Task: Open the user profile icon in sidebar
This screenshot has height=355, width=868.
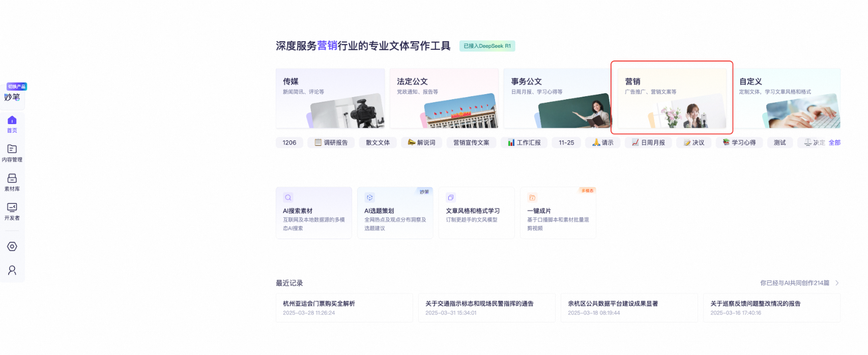Action: 12,270
